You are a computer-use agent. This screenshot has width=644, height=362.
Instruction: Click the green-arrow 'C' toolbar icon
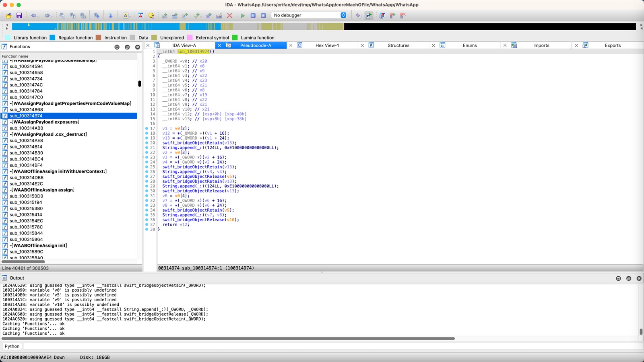[369, 15]
